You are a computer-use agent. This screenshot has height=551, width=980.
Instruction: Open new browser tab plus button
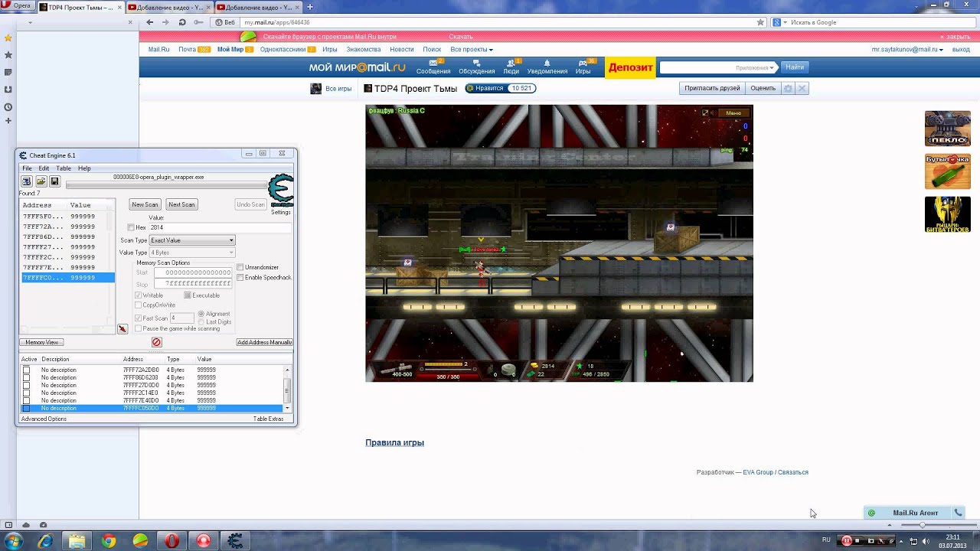point(309,7)
